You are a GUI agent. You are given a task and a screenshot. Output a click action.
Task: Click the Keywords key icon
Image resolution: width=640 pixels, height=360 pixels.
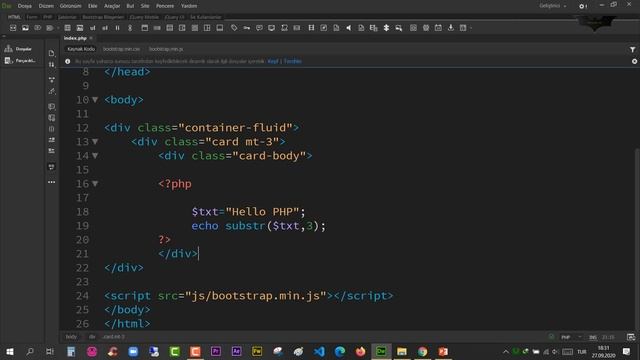[x=247, y=28]
